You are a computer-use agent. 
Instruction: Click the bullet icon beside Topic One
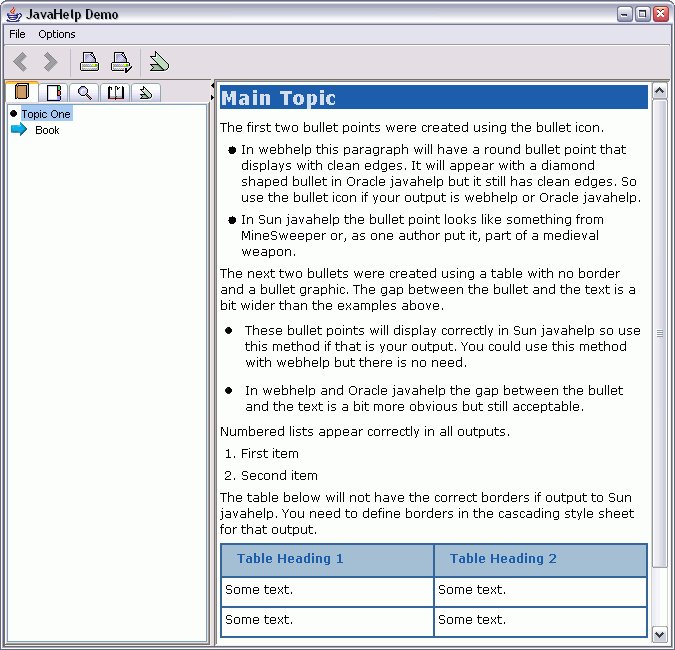point(13,114)
